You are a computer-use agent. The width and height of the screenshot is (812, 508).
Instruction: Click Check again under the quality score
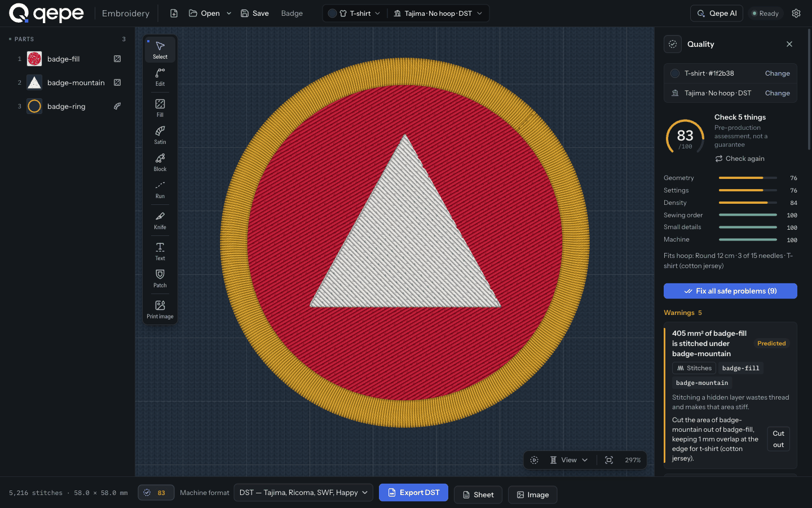740,159
